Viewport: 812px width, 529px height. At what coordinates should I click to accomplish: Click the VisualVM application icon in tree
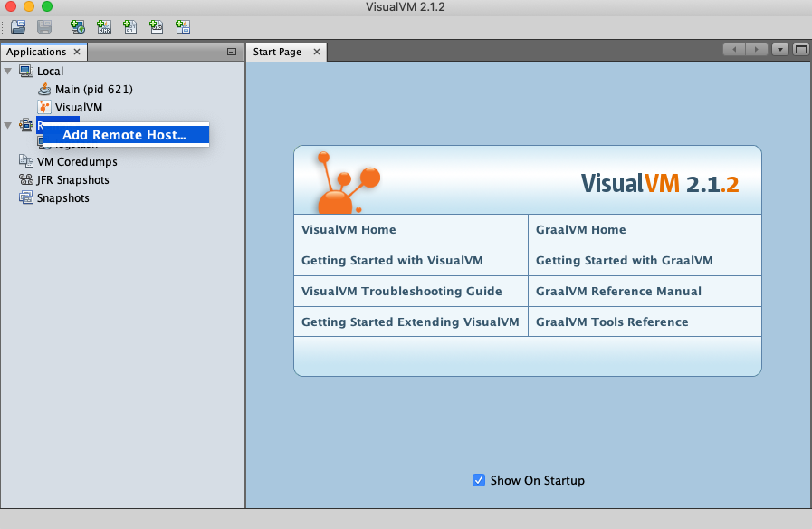tap(44, 107)
